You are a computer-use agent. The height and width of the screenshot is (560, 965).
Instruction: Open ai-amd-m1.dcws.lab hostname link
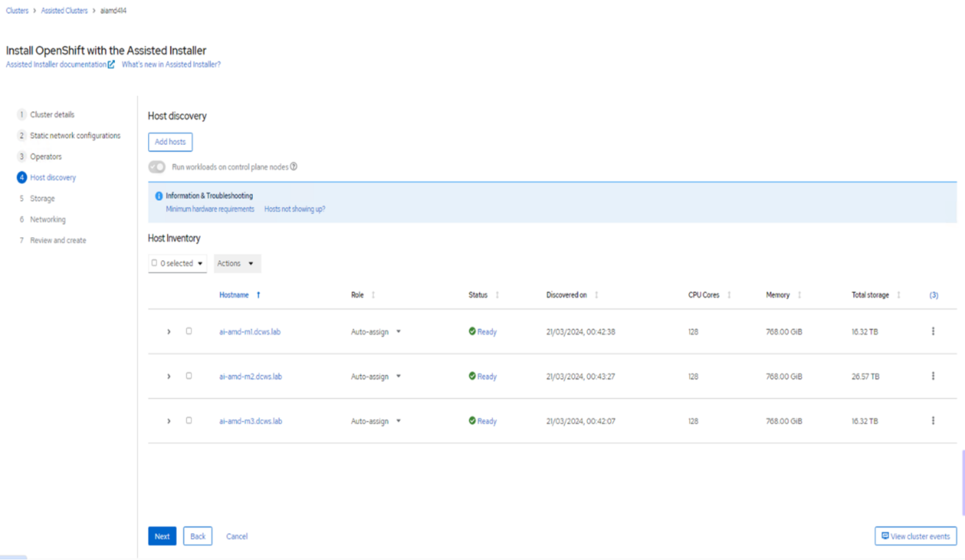pos(249,332)
